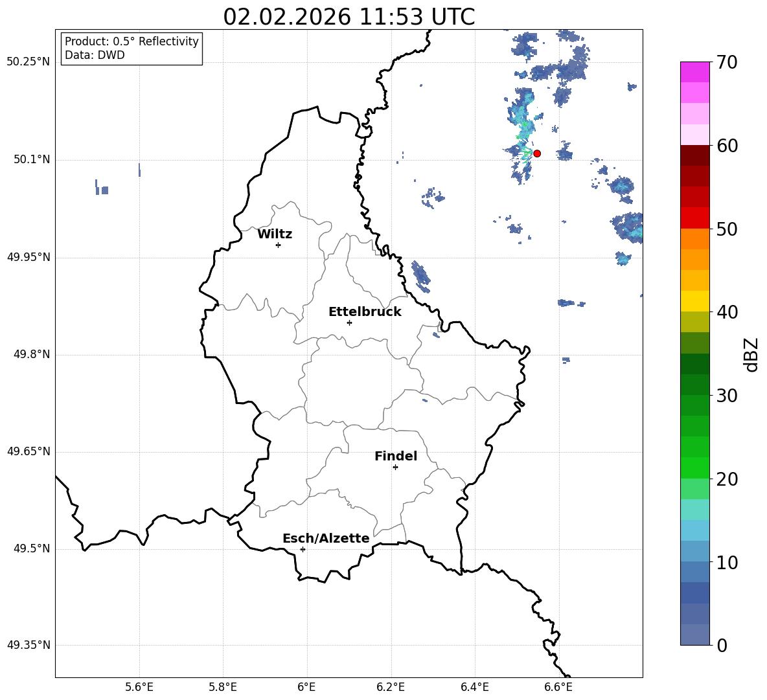The height and width of the screenshot is (700, 767).
Task: Click the 50.1°N latitude label
Action: pyautogui.click(x=32, y=159)
